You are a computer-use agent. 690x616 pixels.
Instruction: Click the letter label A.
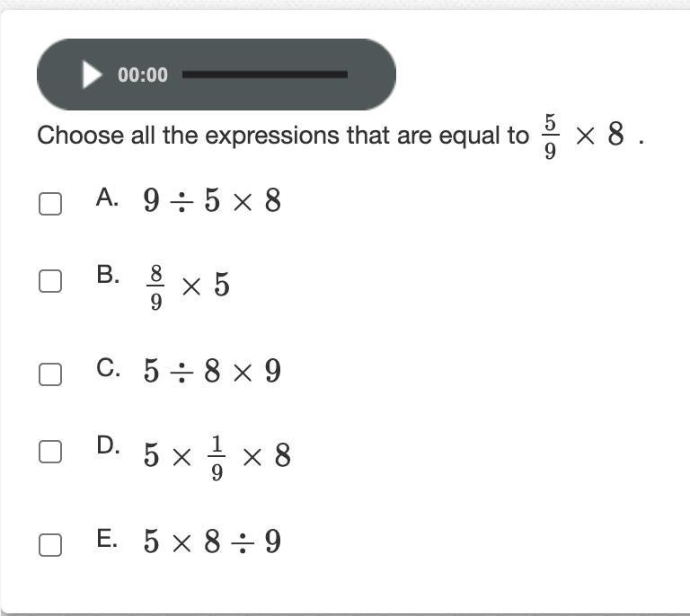pos(108,197)
